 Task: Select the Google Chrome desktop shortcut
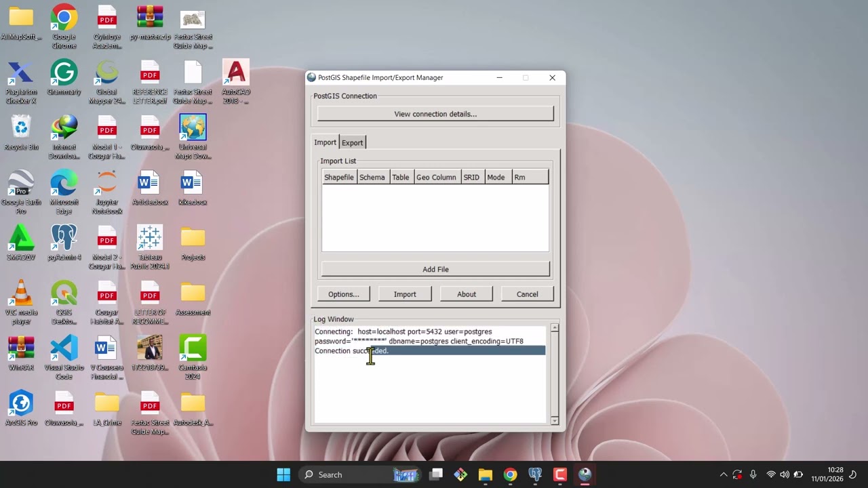pos(64,27)
